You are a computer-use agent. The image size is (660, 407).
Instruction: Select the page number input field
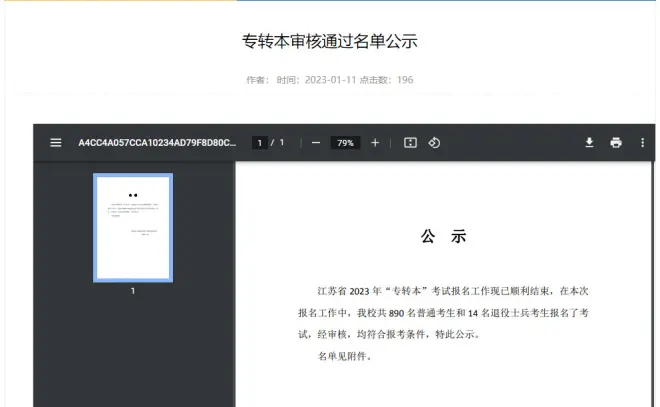coord(259,143)
